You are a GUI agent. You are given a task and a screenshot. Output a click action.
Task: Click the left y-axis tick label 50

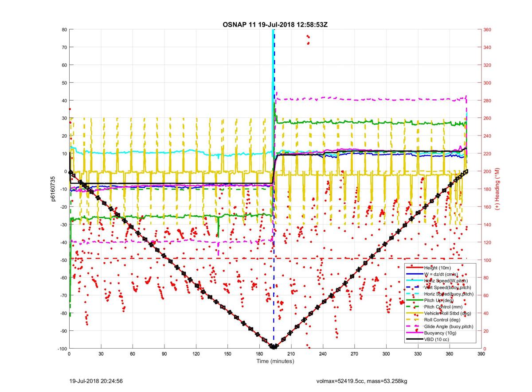point(64,83)
